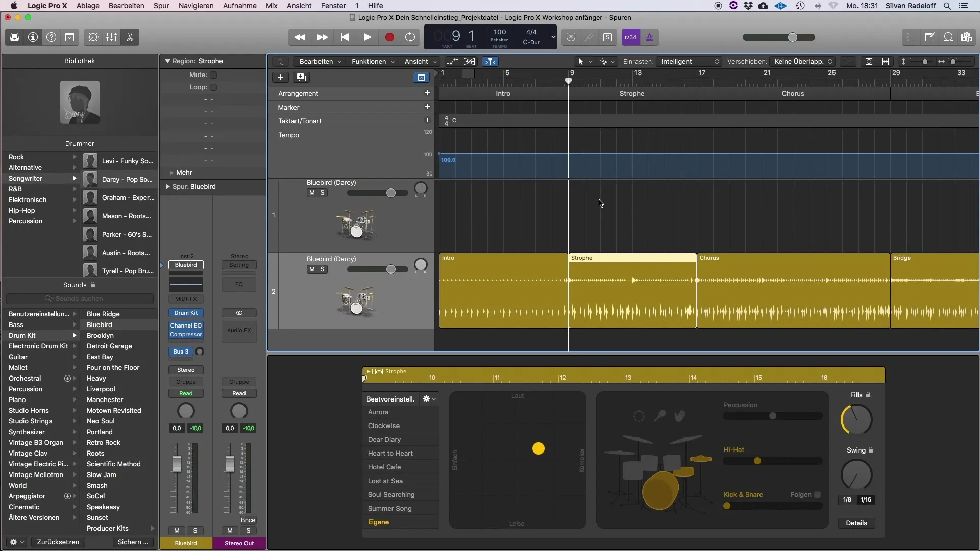Open the Library panel icon
Image resolution: width=980 pixels, height=551 pixels.
point(14,37)
